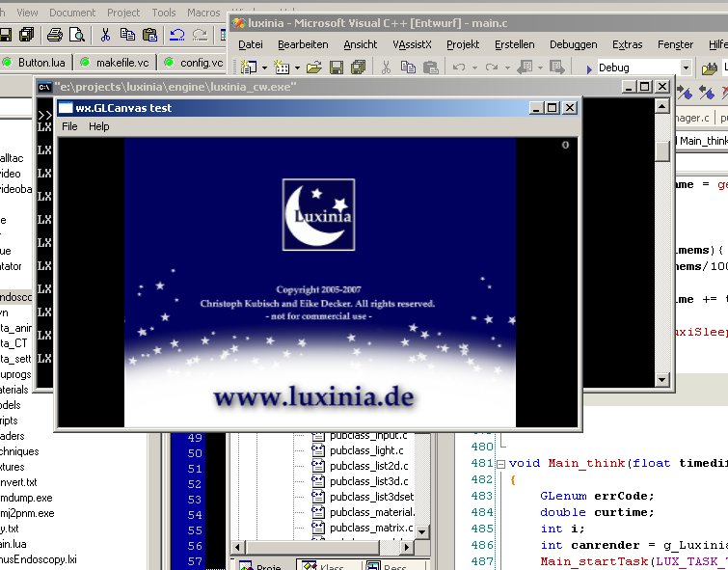Open the dropdown arrow beside the undo icon
Image resolution: width=728 pixels, height=570 pixels.
[x=474, y=68]
